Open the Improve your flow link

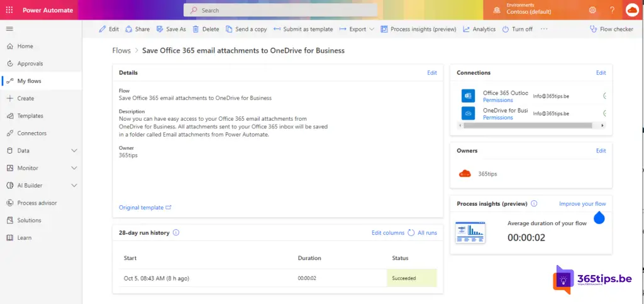[x=582, y=204]
